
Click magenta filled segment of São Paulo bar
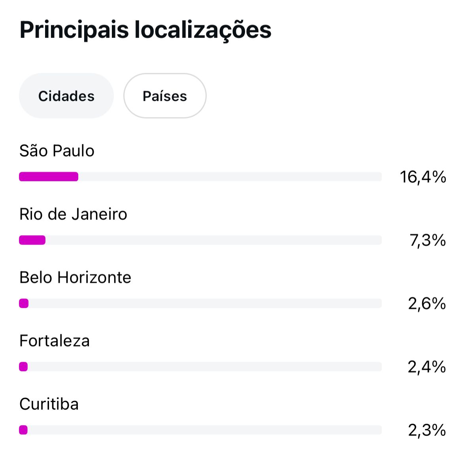click(49, 177)
